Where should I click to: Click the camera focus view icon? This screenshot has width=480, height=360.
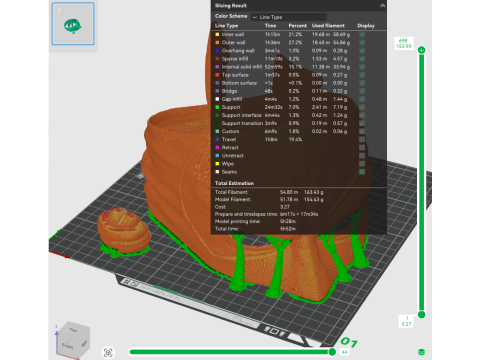pyautogui.click(x=108, y=353)
